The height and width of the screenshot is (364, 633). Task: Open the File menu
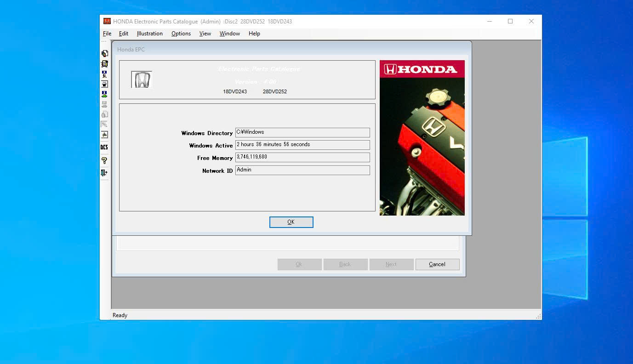[x=107, y=33]
